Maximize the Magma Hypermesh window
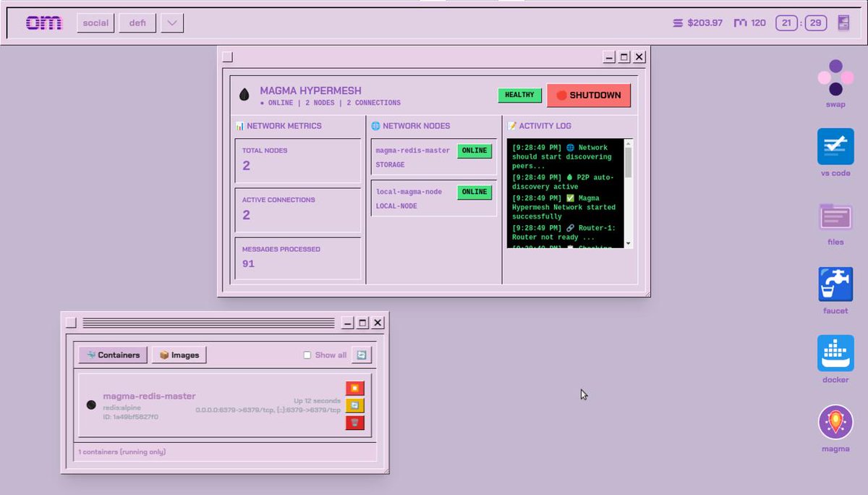868x495 pixels. (x=624, y=56)
